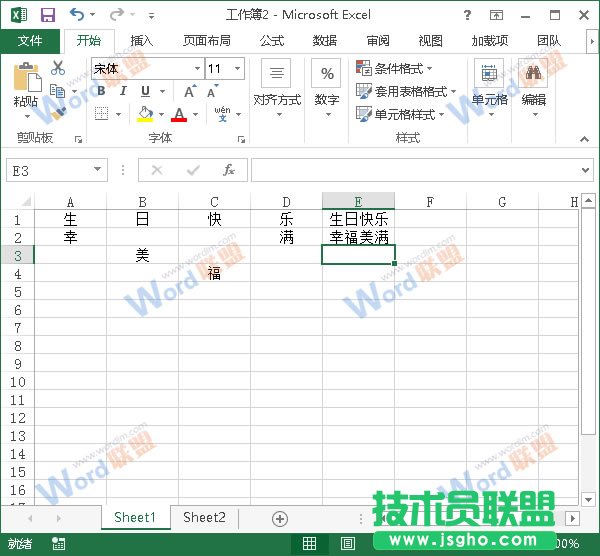Switch to the 公式 tab
The width and height of the screenshot is (600, 556).
point(272,41)
